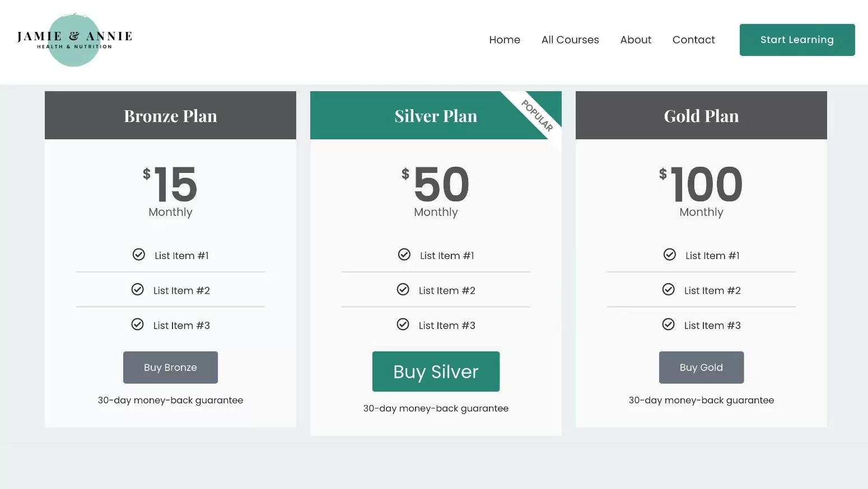Purchase with the Buy Silver button

[436, 372]
